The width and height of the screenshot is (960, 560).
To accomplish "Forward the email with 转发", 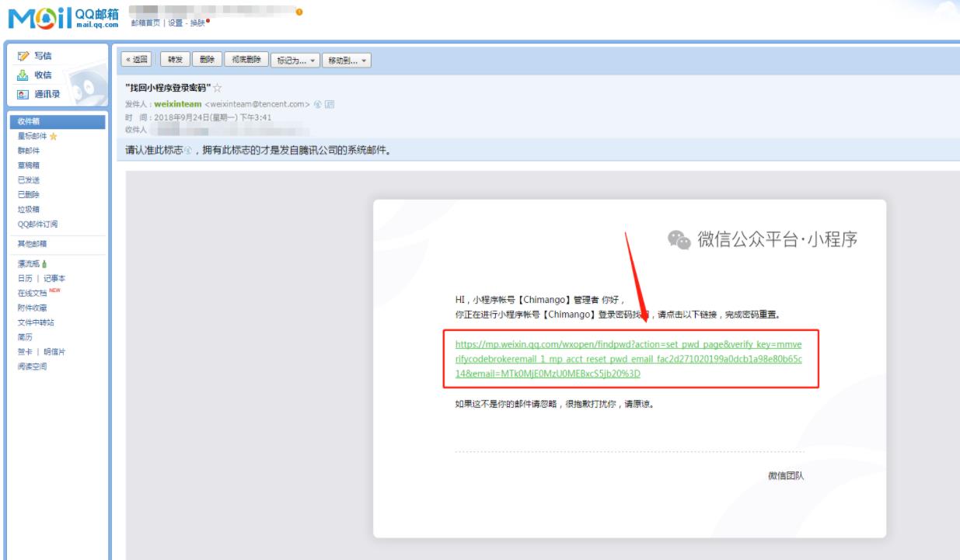I will (176, 60).
